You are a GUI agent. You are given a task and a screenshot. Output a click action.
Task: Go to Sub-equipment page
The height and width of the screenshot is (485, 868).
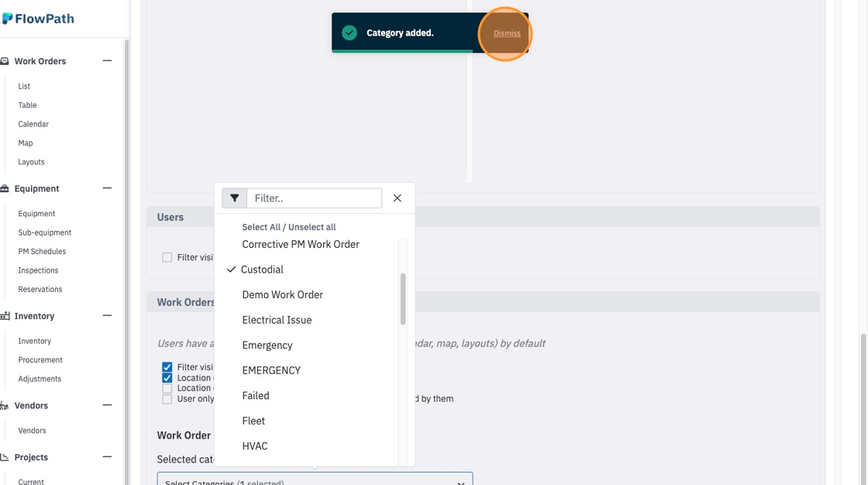(45, 232)
